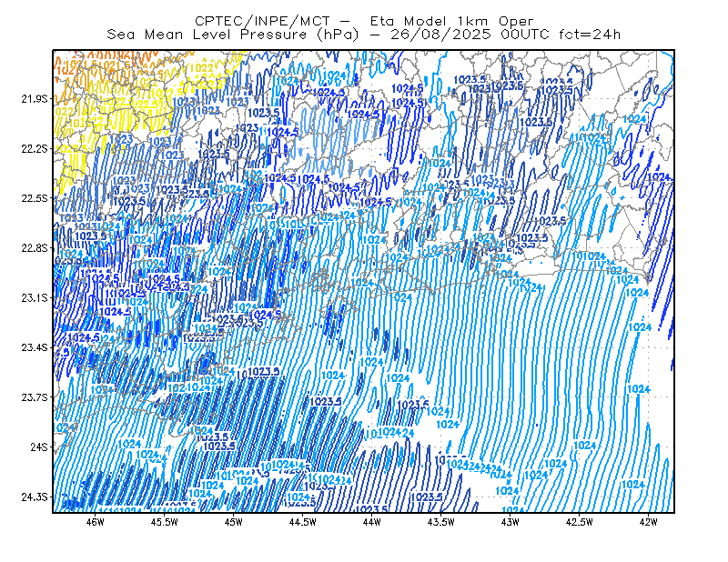The height and width of the screenshot is (562, 728).
Task: Click the 43W longitude axis label
Action: click(511, 522)
